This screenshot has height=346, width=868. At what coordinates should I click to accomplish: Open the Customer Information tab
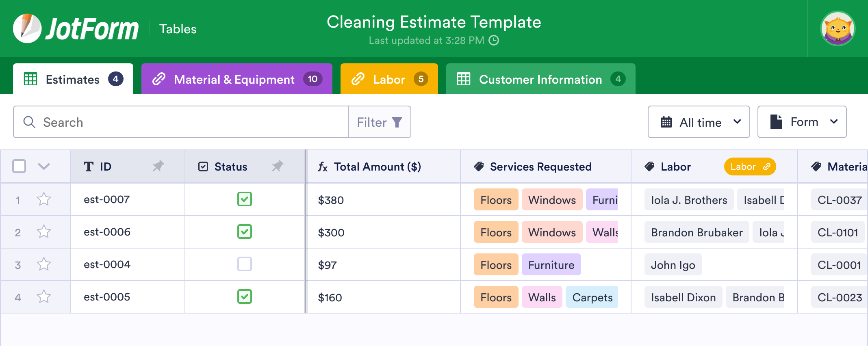(x=540, y=79)
